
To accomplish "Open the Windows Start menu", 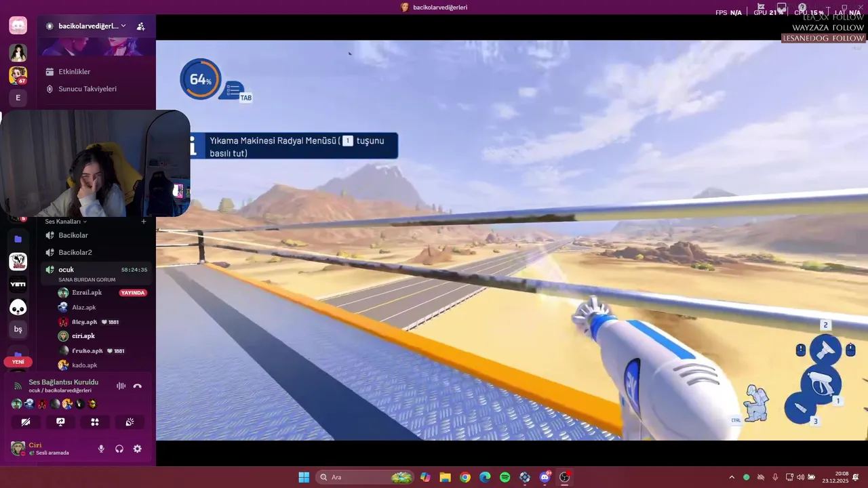I will click(304, 477).
